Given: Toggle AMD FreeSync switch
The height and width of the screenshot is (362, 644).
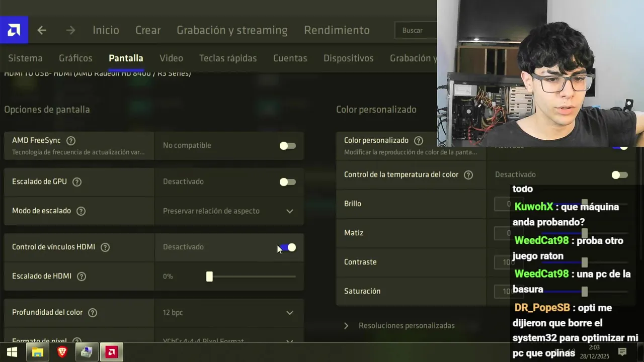Looking at the screenshot, I should tap(288, 146).
